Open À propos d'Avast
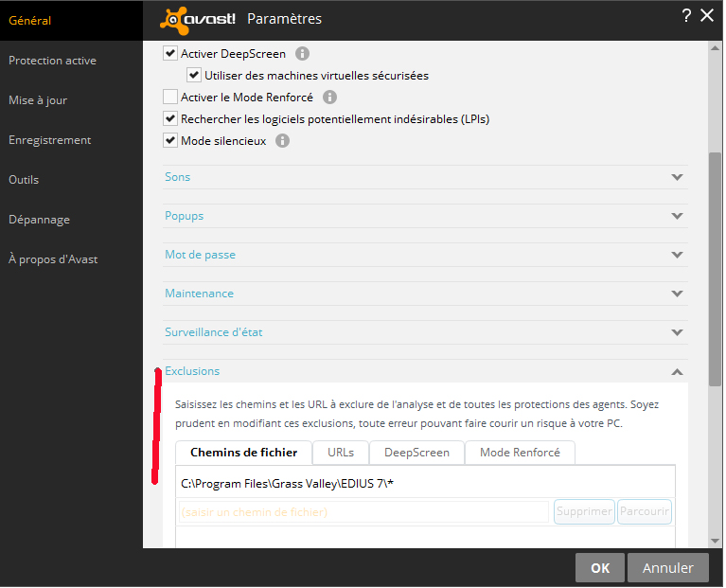The height and width of the screenshot is (588, 726). (x=53, y=259)
